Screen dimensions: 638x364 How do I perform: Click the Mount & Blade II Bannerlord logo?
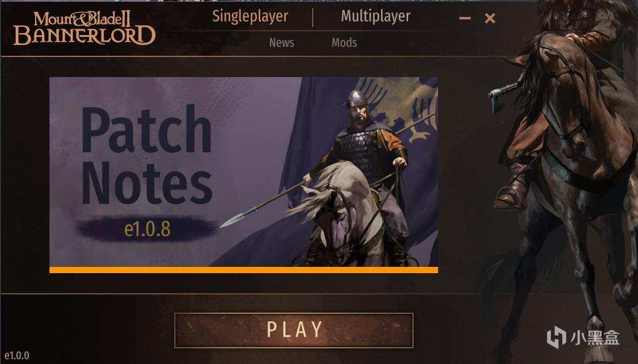(84, 28)
